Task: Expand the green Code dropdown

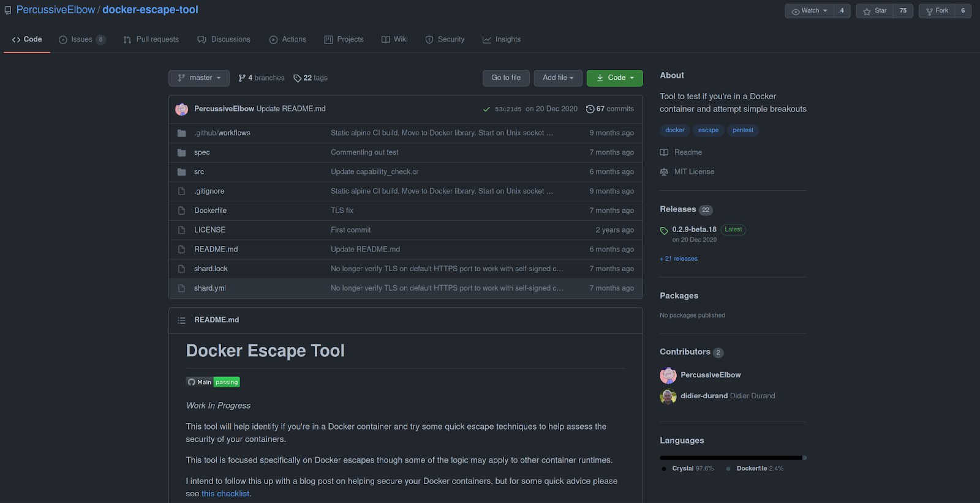Action: [x=615, y=78]
